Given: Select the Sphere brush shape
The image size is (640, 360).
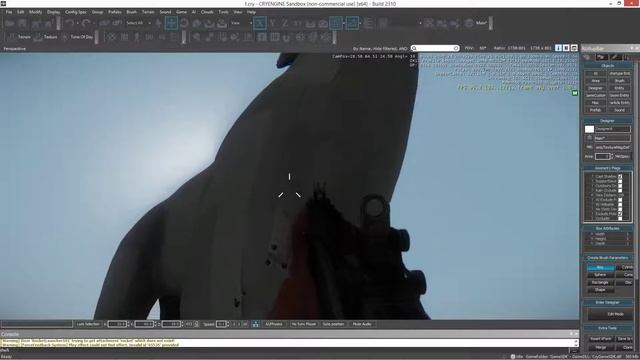Looking at the screenshot, I should [600, 275].
